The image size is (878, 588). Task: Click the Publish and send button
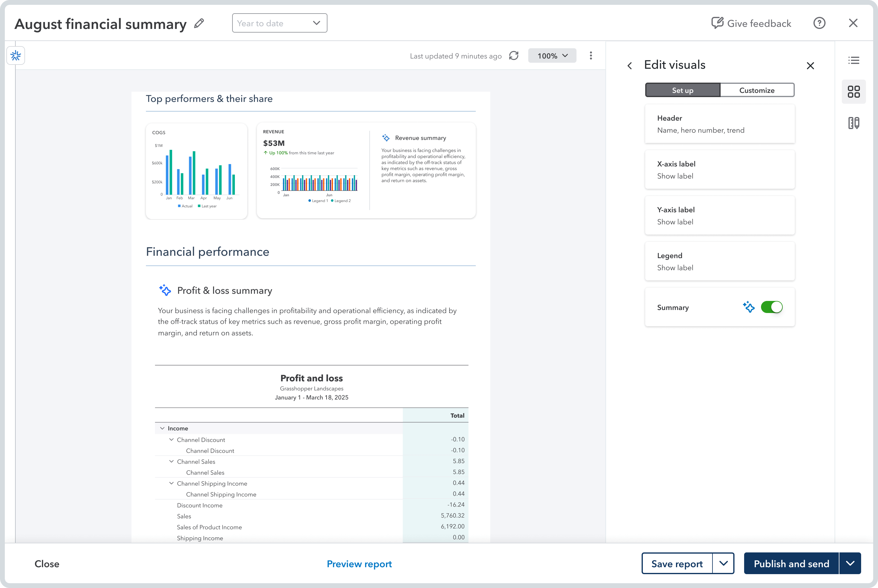pos(792,563)
